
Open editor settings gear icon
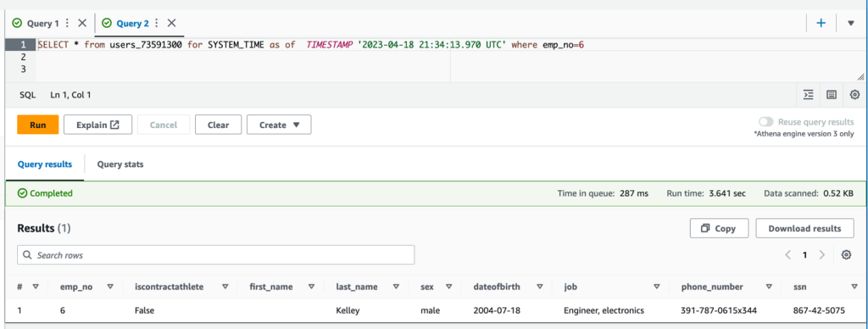pyautogui.click(x=854, y=95)
